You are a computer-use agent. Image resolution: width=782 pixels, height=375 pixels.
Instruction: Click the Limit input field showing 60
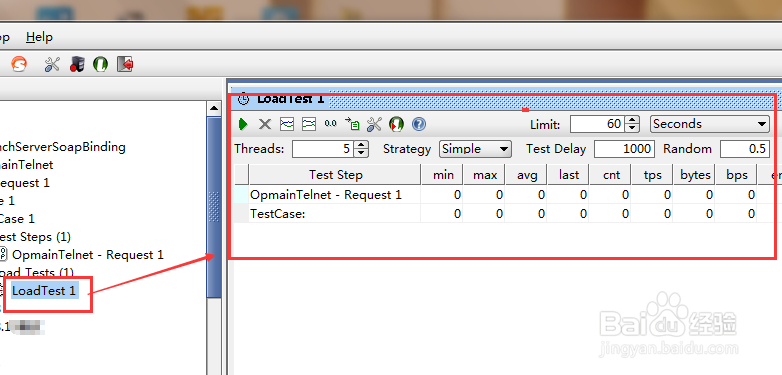tap(597, 124)
